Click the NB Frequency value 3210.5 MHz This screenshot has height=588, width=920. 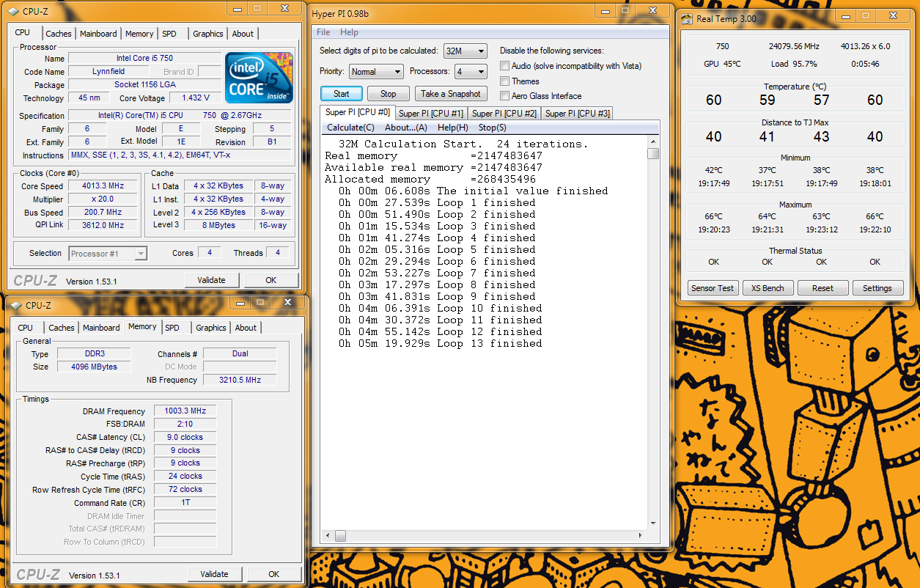click(240, 380)
